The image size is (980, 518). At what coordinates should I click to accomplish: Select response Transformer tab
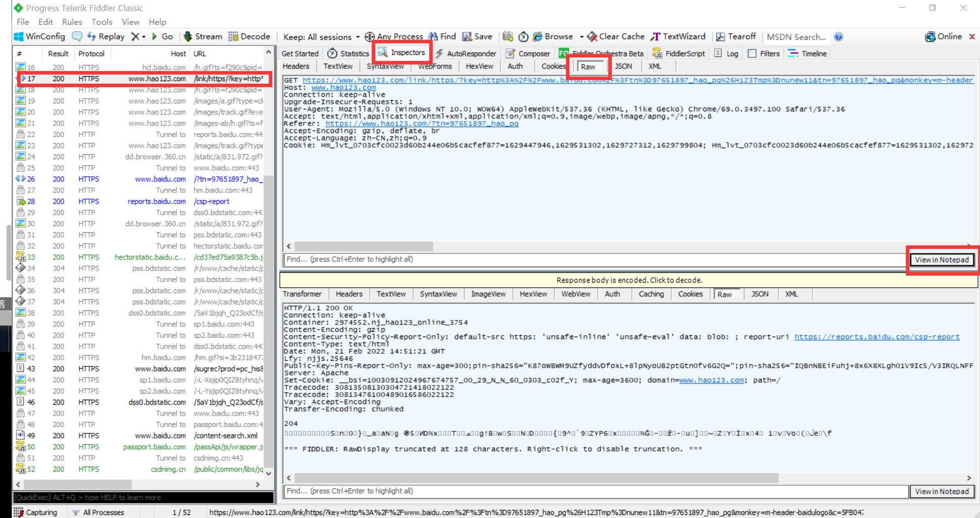coord(302,294)
